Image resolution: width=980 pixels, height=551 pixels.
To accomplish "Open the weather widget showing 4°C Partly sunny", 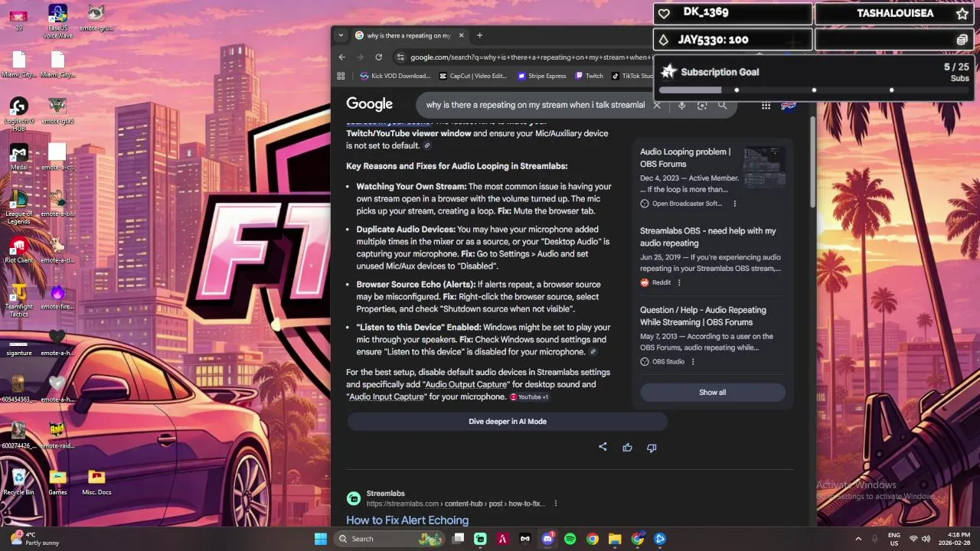I will pos(34,539).
